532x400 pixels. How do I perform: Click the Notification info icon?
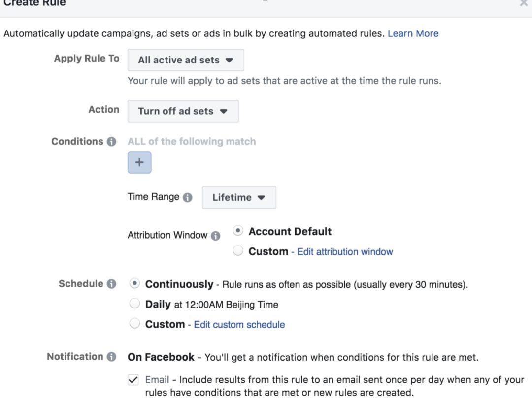click(x=111, y=357)
